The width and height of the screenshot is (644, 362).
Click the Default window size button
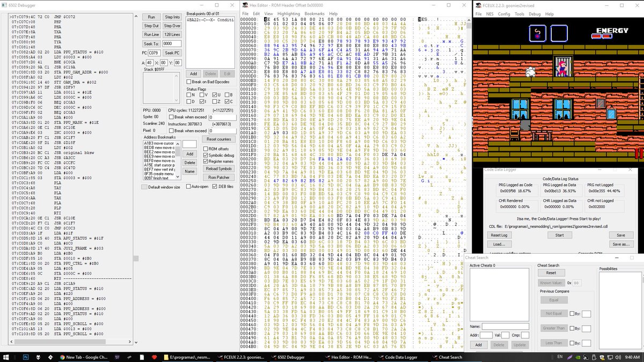143,187
